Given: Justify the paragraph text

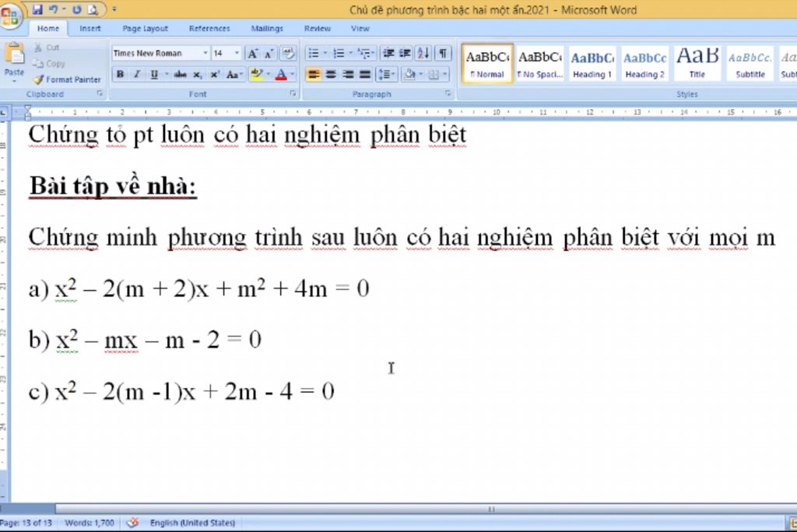Looking at the screenshot, I should [x=365, y=75].
